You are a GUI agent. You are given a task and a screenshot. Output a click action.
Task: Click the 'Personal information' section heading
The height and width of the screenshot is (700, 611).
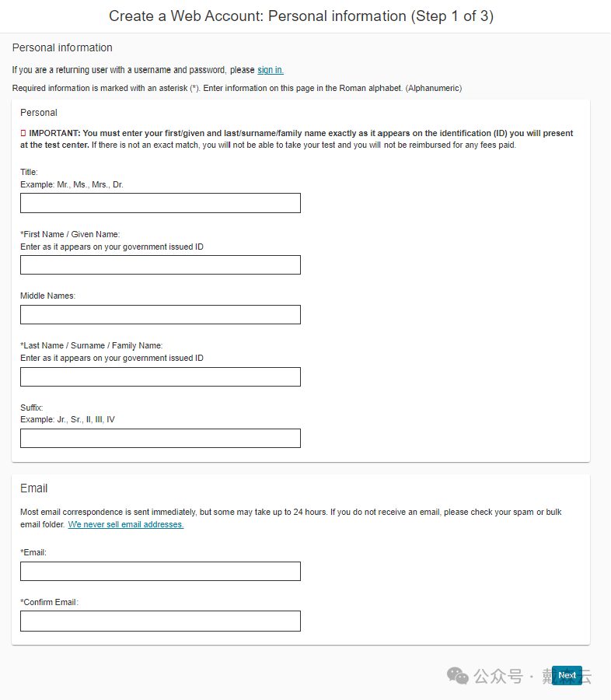point(62,47)
